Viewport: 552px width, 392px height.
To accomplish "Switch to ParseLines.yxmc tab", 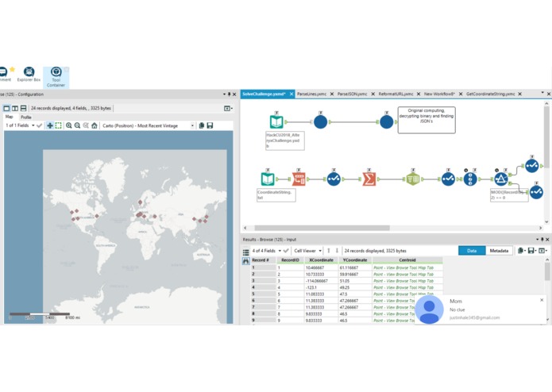I will click(x=311, y=94).
